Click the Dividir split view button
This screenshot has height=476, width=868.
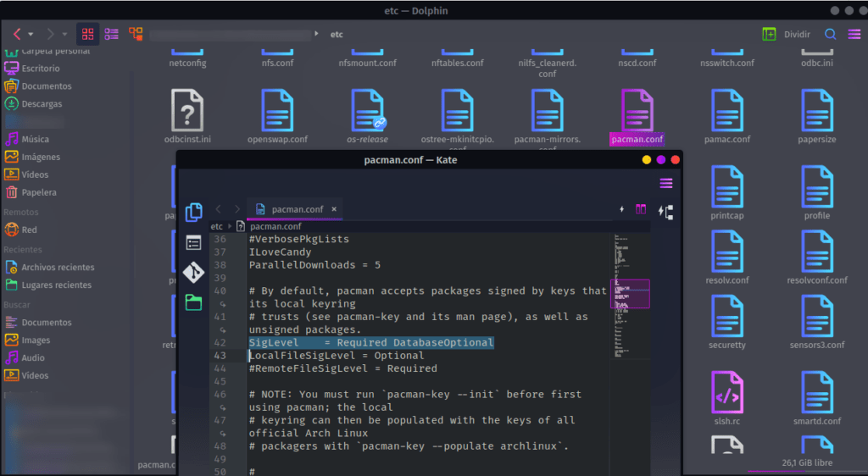pyautogui.click(x=786, y=34)
